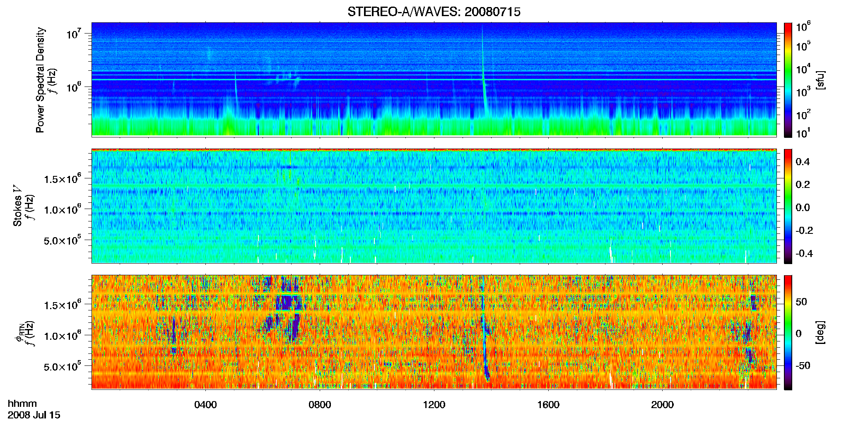Click the hhmm label below the plots

(x=22, y=404)
